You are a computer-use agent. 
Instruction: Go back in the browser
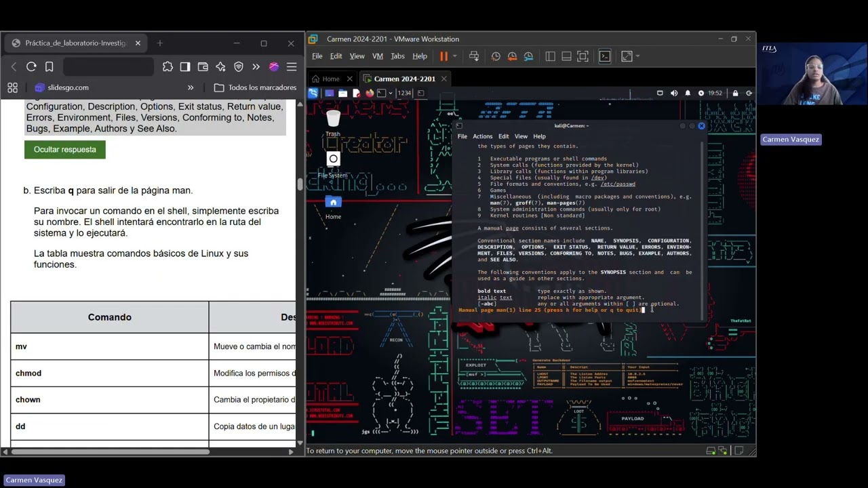(x=14, y=66)
